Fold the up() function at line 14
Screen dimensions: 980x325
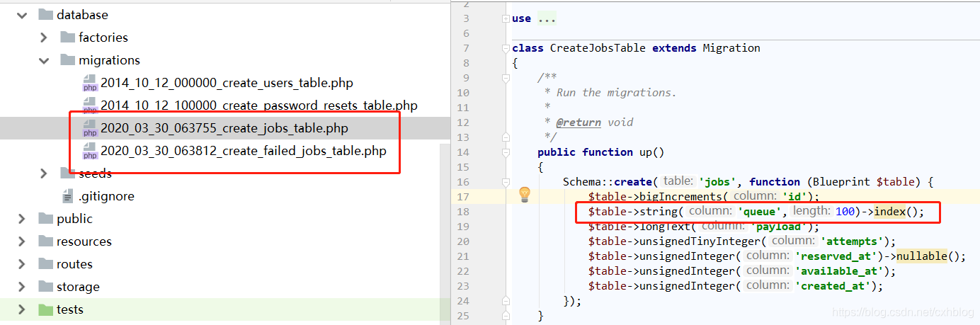(x=505, y=152)
